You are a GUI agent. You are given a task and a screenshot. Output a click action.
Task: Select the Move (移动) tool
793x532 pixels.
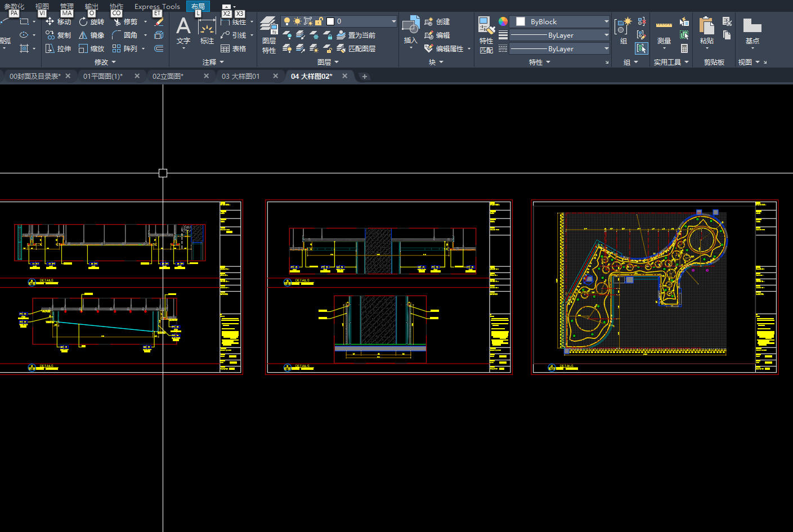[x=59, y=22]
